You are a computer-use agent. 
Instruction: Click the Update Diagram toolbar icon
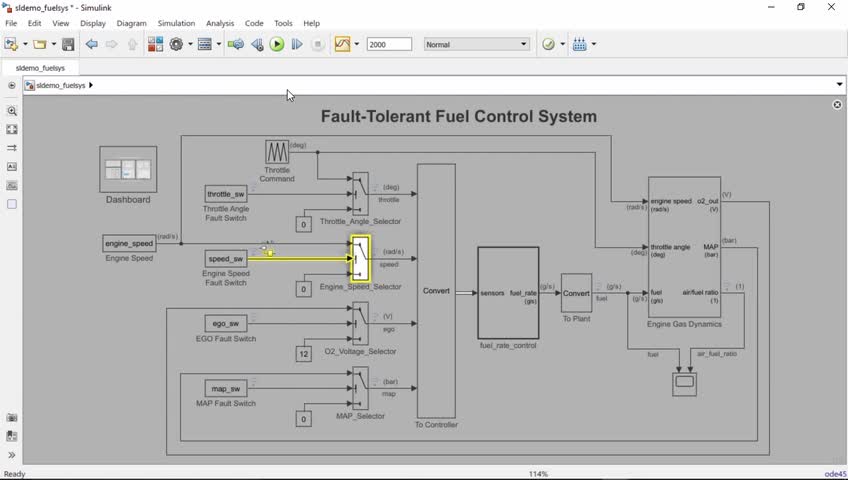click(x=236, y=44)
